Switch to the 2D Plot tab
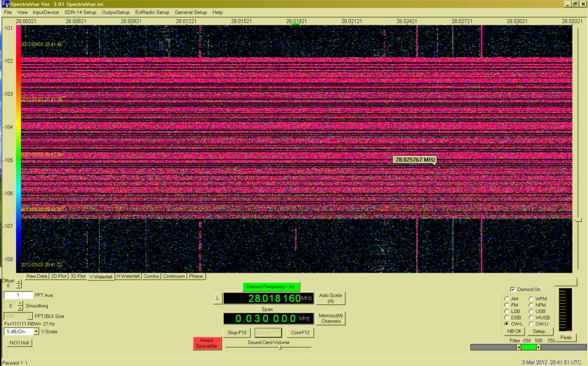588x366 pixels. (x=59, y=277)
